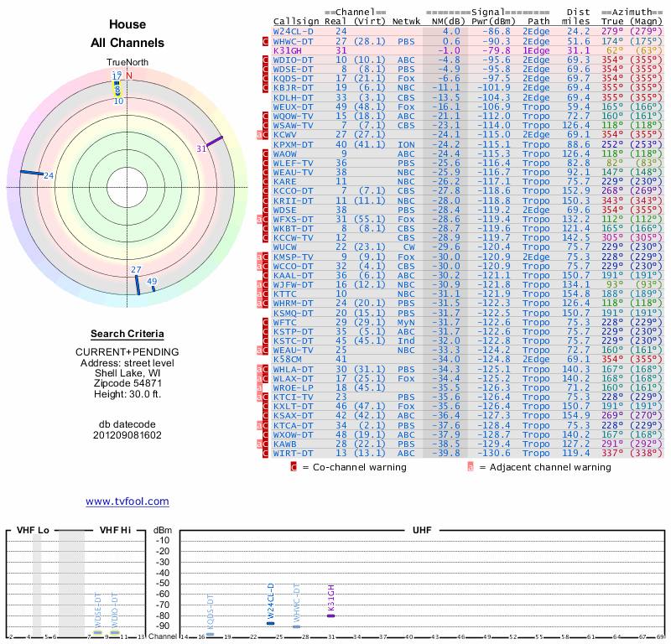Click the channel 27 bar on the radar plot

(138, 285)
